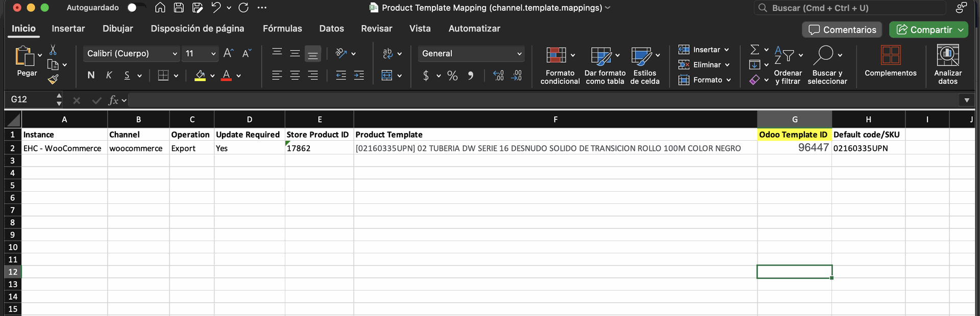
Task: Click the percent style icon
Action: (452, 76)
